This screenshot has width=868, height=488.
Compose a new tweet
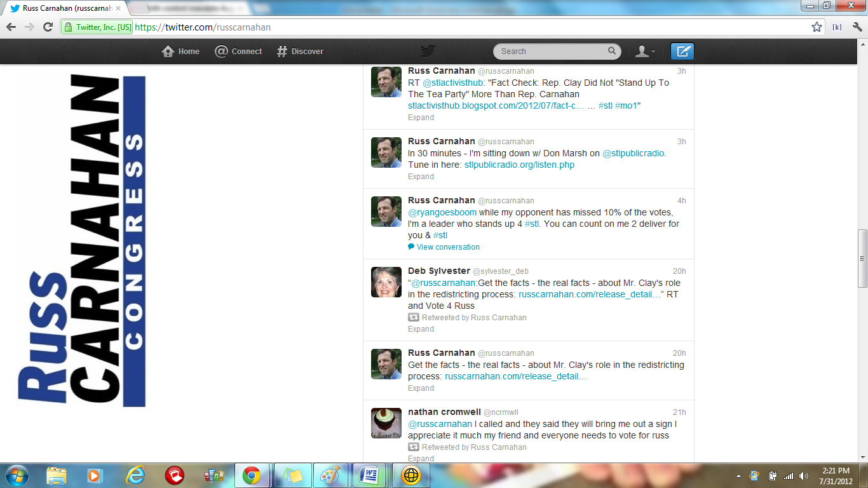click(682, 51)
